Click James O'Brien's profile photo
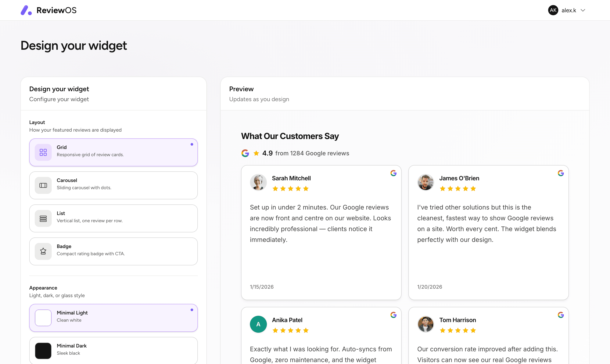Viewport: 610px width, 364px height. tap(425, 182)
